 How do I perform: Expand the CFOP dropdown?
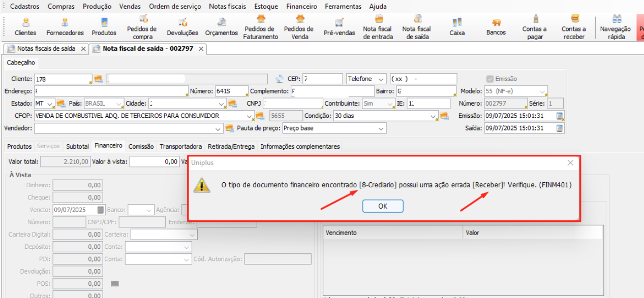[250, 116]
